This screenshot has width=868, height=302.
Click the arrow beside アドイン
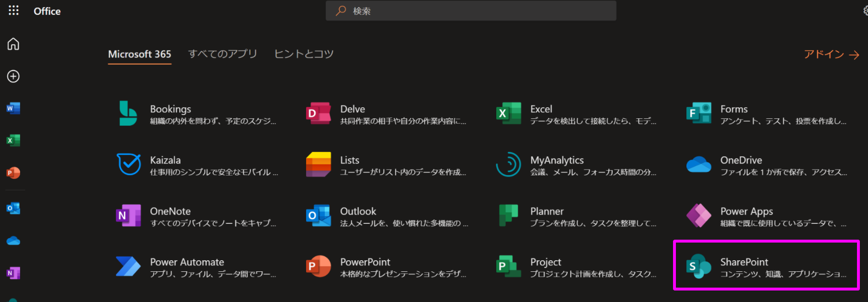click(854, 55)
